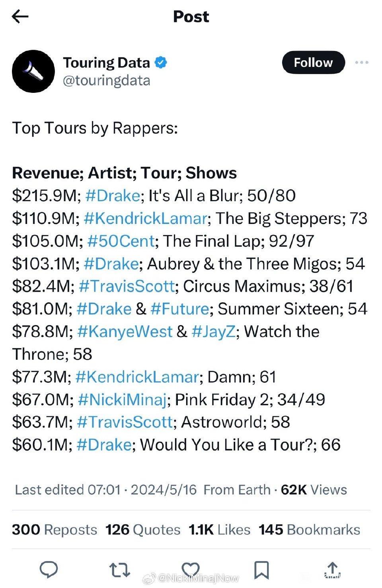View the 126 Quotes list
The height and width of the screenshot is (588, 382).
click(x=143, y=530)
